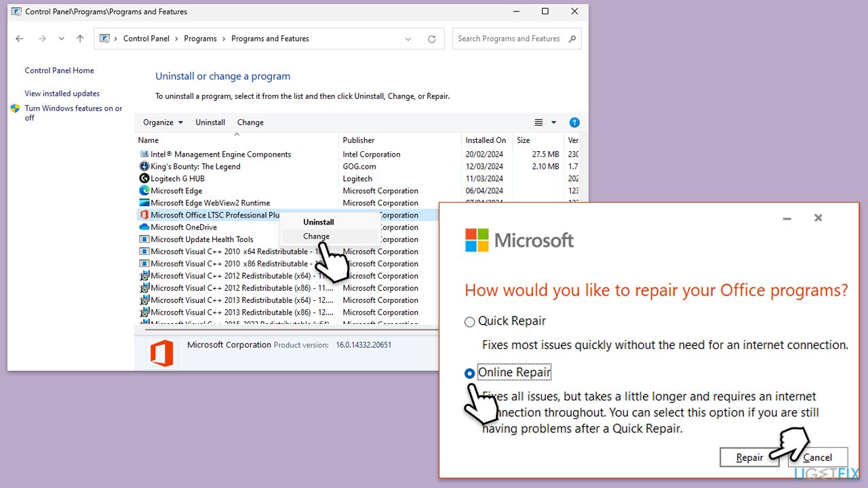This screenshot has width=868, height=488.
Task: Select Visual C++ 2012 Redistributable (x86) icon
Action: tap(144, 289)
